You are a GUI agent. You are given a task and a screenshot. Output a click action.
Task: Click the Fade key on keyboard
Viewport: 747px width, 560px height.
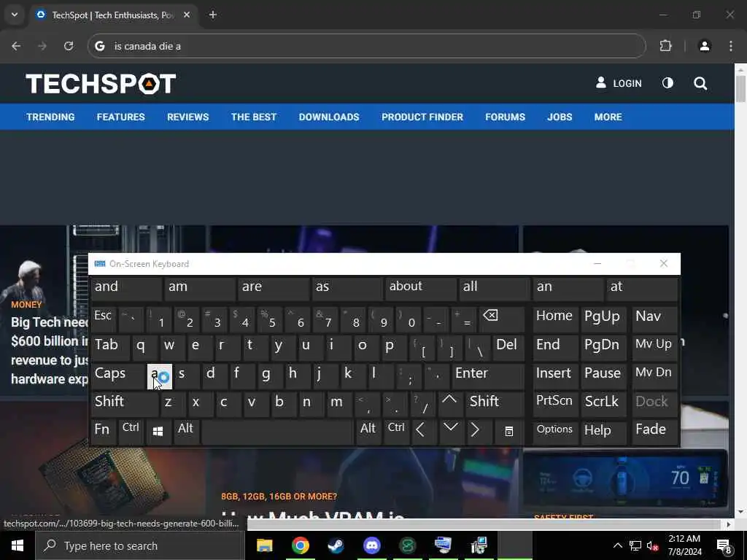pyautogui.click(x=654, y=432)
